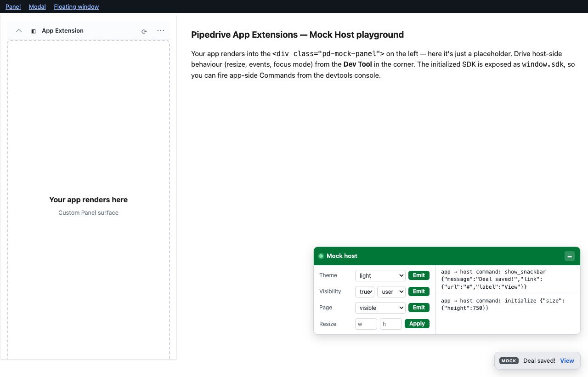Minimize the Mock host dev tool
Image resolution: width=588 pixels, height=377 pixels.
(x=570, y=256)
